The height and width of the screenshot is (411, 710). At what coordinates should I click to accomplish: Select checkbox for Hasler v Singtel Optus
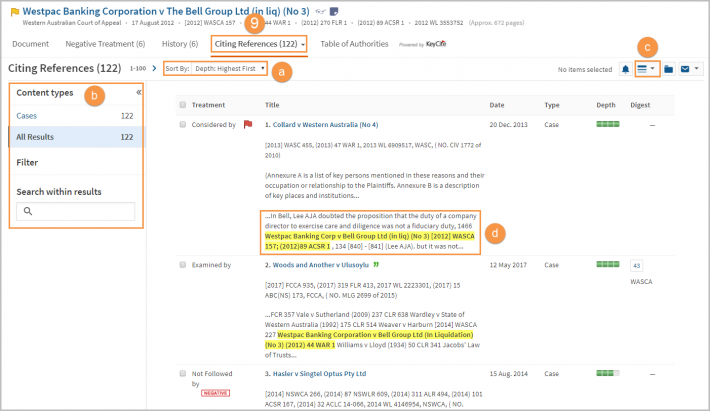[x=182, y=373]
